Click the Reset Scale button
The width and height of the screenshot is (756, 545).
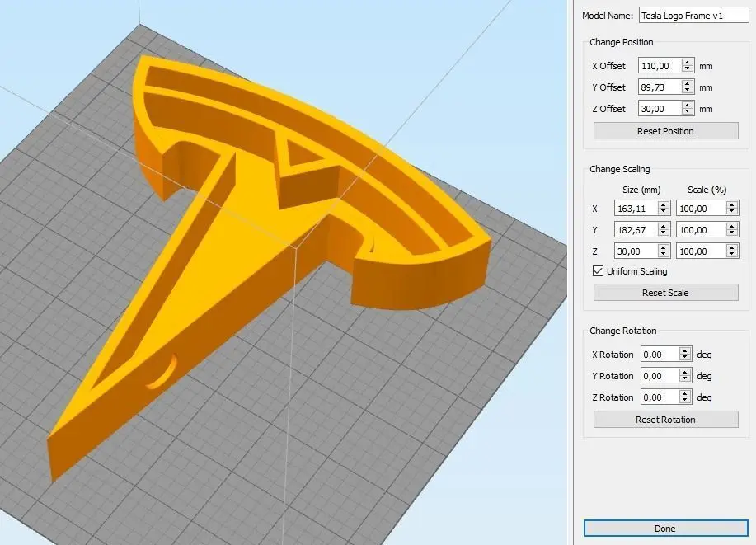pyautogui.click(x=666, y=292)
